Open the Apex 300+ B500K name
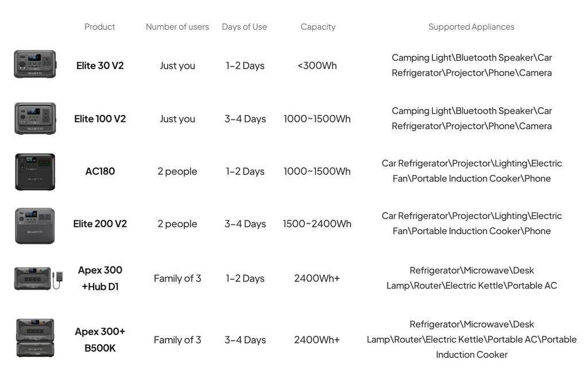The width and height of the screenshot is (588, 373). 100,340
